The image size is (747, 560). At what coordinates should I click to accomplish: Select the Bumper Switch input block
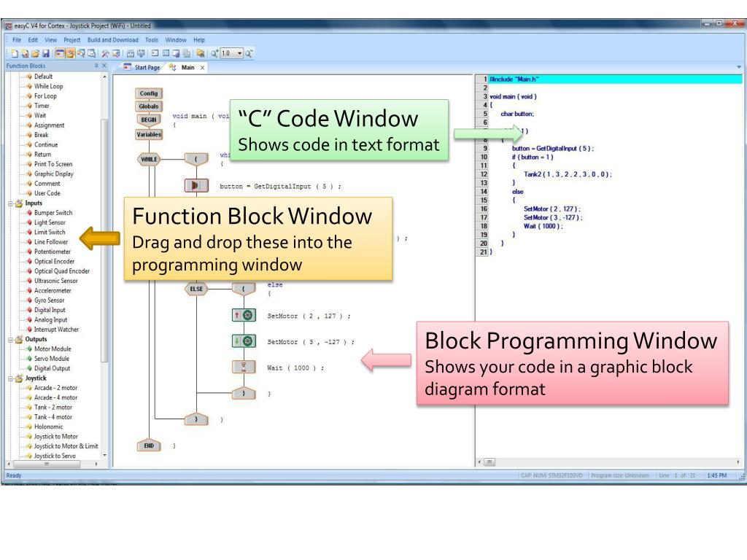53,213
